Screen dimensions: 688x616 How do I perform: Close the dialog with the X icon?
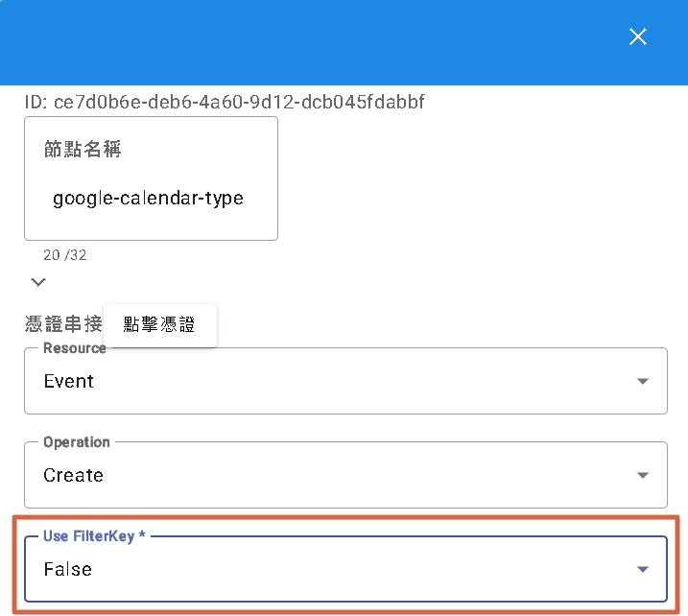click(x=638, y=36)
